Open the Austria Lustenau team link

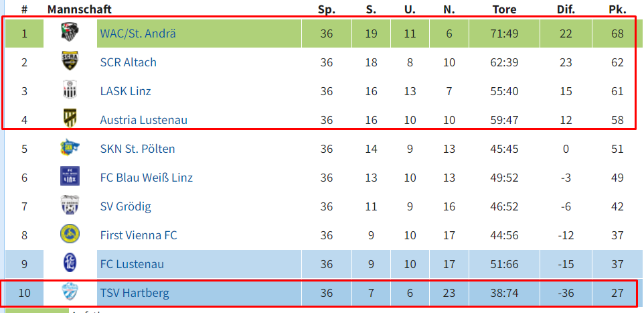144,120
